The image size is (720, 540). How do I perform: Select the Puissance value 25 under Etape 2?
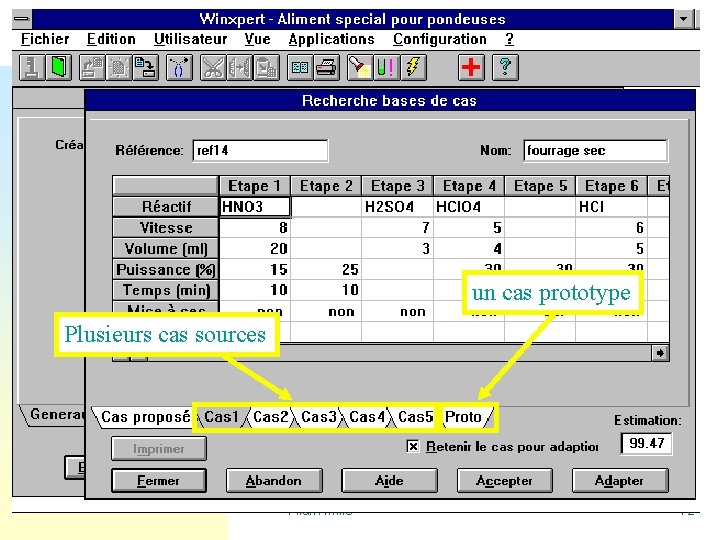[326, 270]
